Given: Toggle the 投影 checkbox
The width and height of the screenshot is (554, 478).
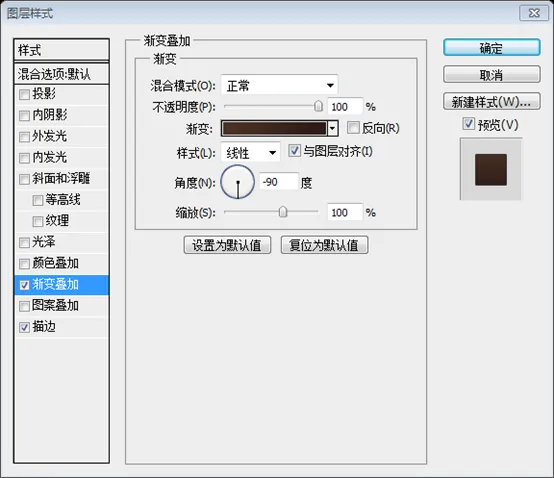Looking at the screenshot, I should click(x=24, y=95).
